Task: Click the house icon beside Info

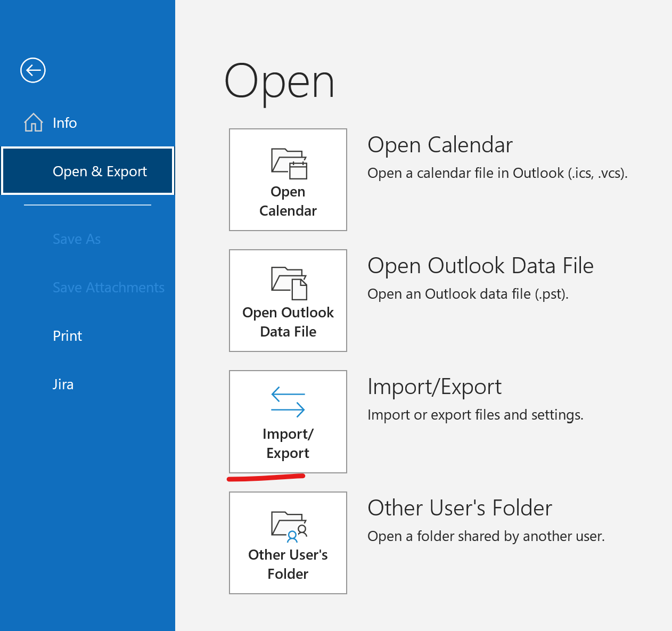Action: click(x=34, y=122)
